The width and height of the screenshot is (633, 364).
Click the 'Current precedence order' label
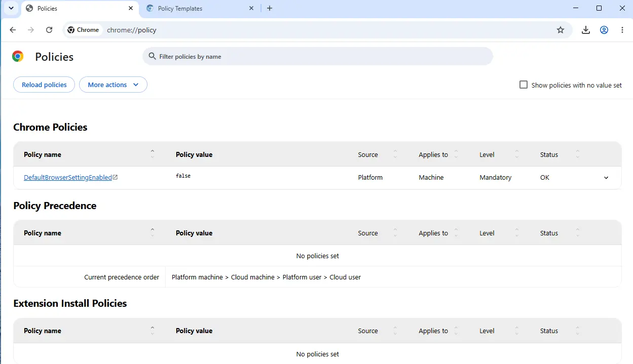pos(122,277)
